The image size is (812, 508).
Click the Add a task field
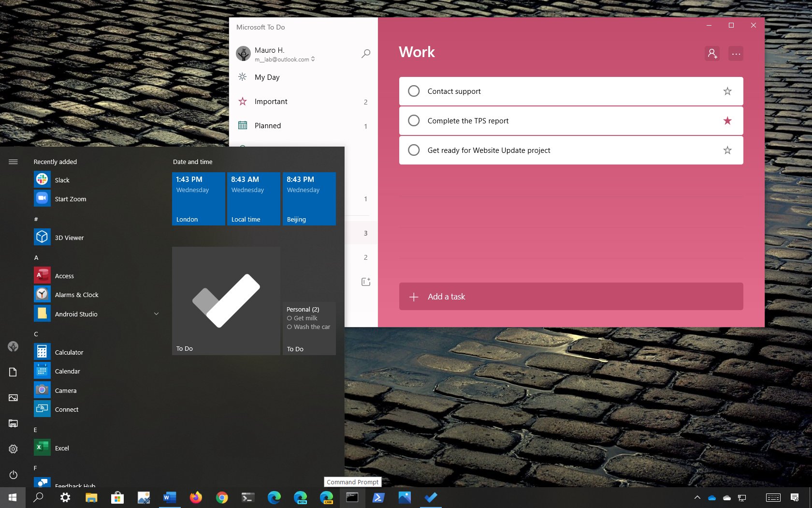(x=571, y=297)
